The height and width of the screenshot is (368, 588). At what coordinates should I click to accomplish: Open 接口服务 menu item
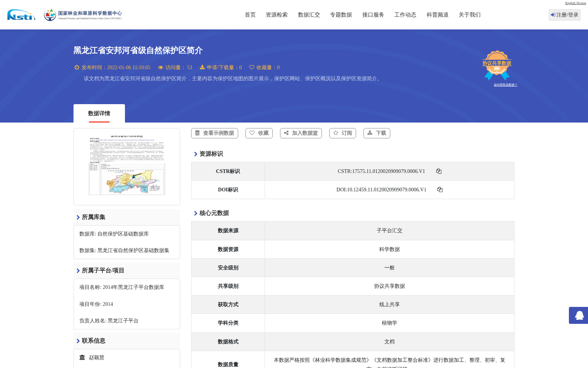click(x=373, y=15)
